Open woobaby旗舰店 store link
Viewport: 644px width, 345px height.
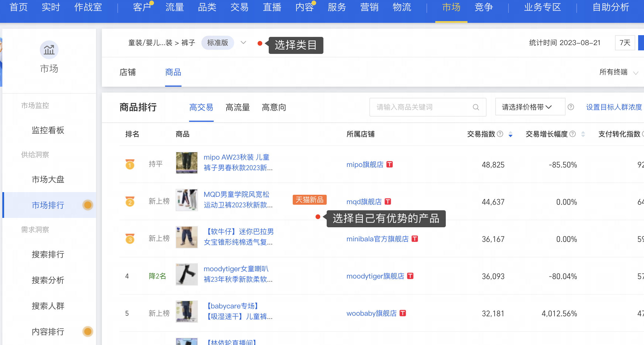pyautogui.click(x=372, y=313)
